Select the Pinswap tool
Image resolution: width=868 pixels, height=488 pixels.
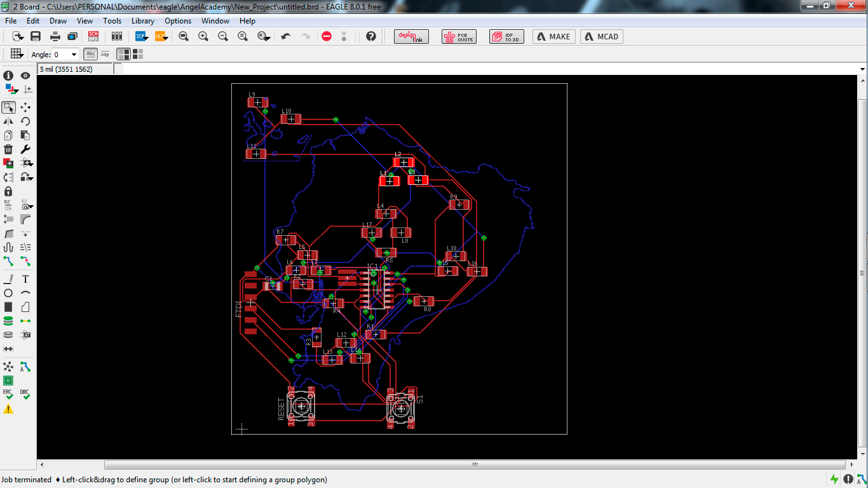(8, 177)
